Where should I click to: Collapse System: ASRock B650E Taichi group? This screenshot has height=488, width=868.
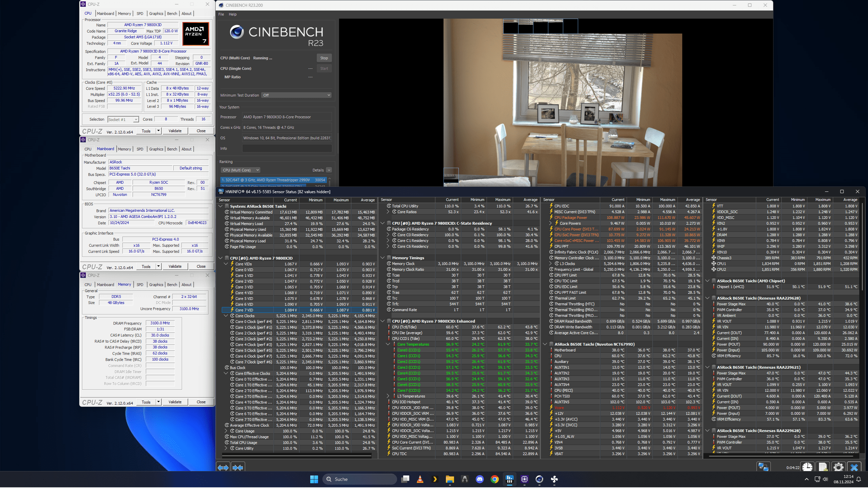coord(220,206)
